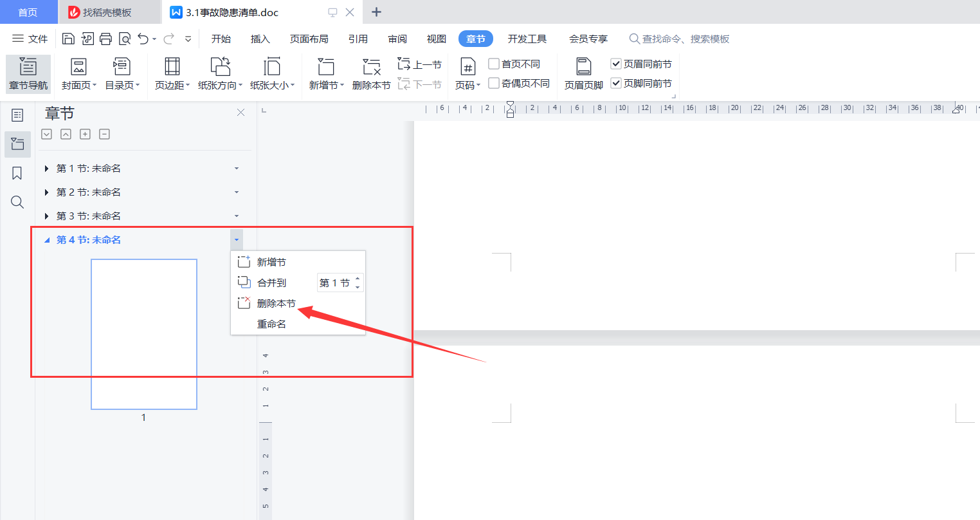Select 第 2 节: 未命名 section label
The image size is (980, 520).
point(89,192)
